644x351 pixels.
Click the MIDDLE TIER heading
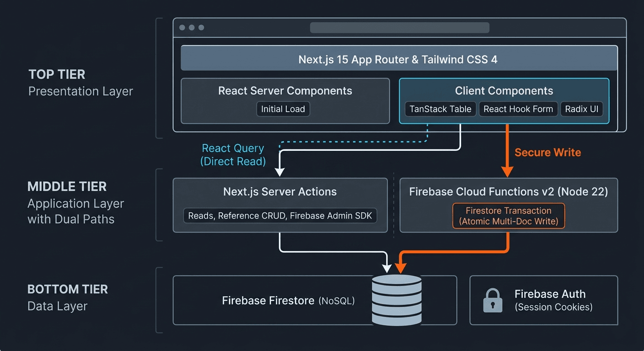click(67, 186)
